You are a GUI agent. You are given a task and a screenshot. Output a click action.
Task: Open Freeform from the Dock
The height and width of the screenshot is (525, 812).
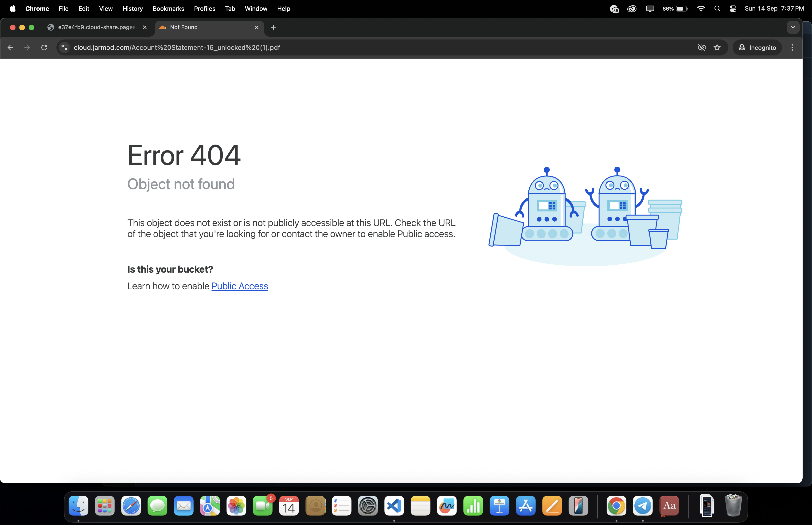447,505
